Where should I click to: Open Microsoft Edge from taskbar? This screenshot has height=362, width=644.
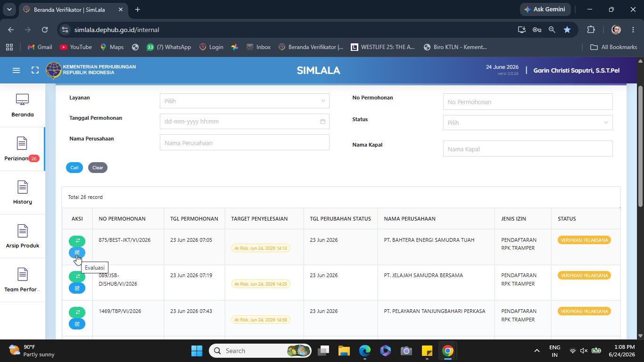(x=365, y=351)
